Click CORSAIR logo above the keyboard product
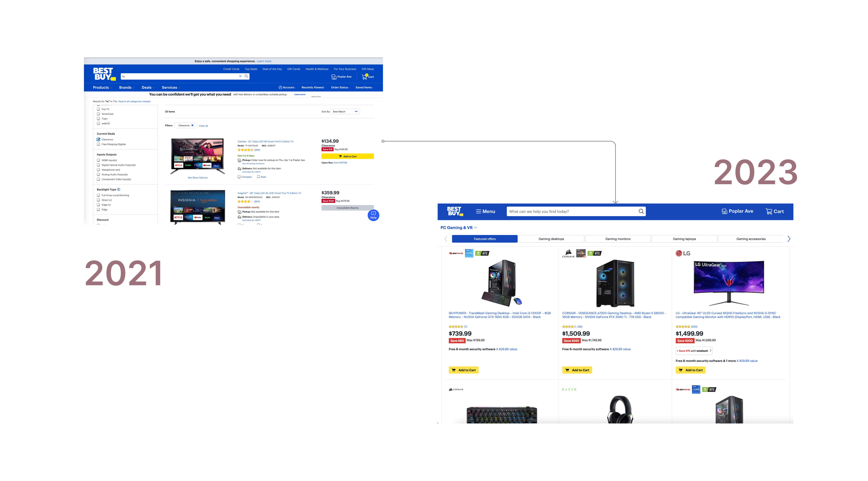The width and height of the screenshot is (868, 481). click(x=456, y=389)
